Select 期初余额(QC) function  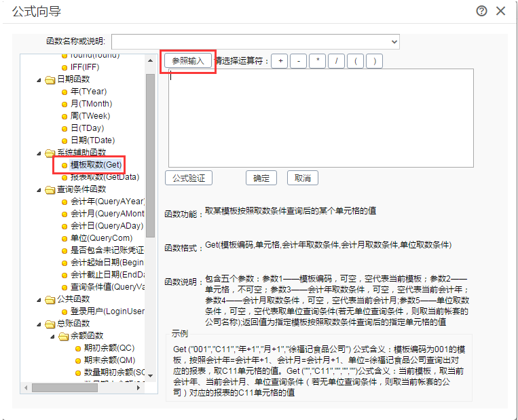(x=109, y=348)
